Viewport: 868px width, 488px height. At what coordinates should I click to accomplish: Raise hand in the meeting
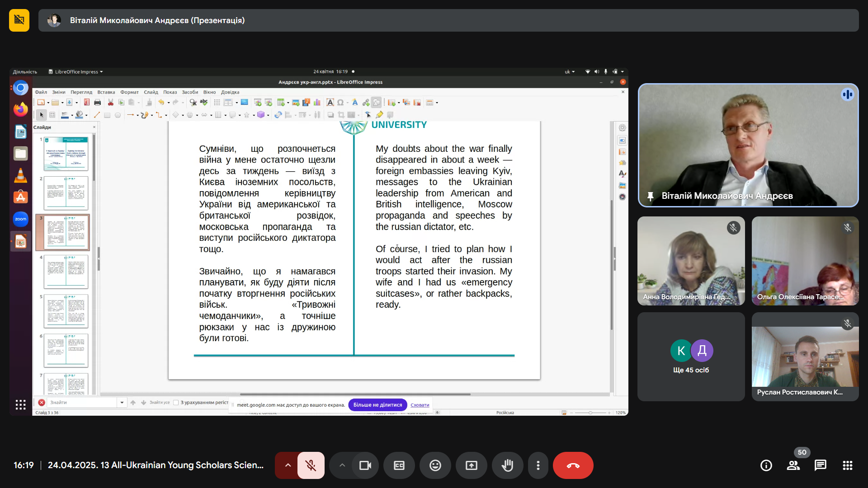507,465
